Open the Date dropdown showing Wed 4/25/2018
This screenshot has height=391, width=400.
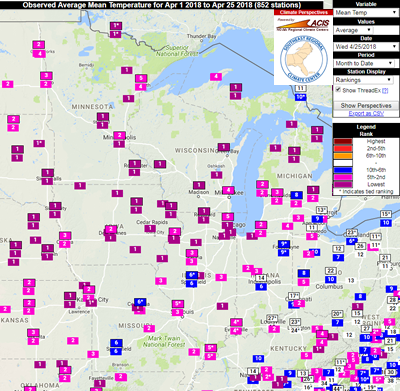click(366, 47)
